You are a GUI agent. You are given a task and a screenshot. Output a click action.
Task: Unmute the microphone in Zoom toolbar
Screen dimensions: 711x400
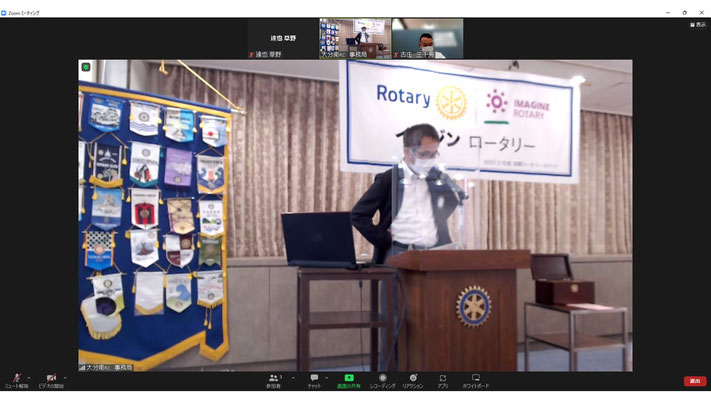[17, 380]
